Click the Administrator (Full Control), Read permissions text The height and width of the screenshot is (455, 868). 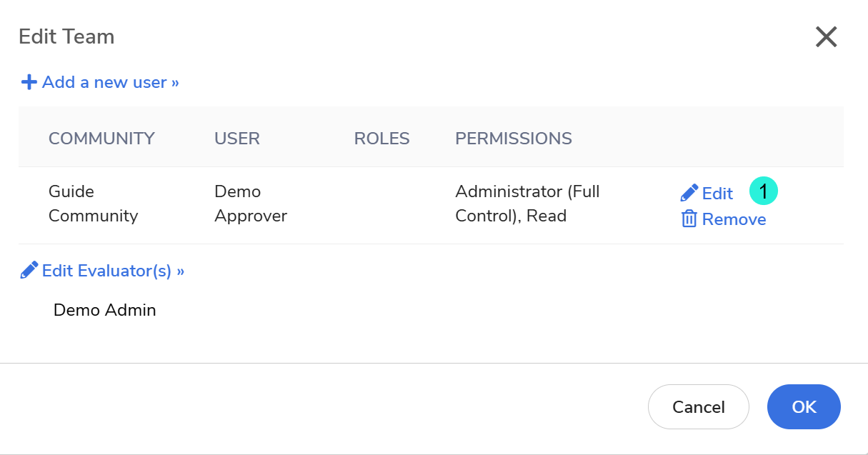(x=527, y=204)
